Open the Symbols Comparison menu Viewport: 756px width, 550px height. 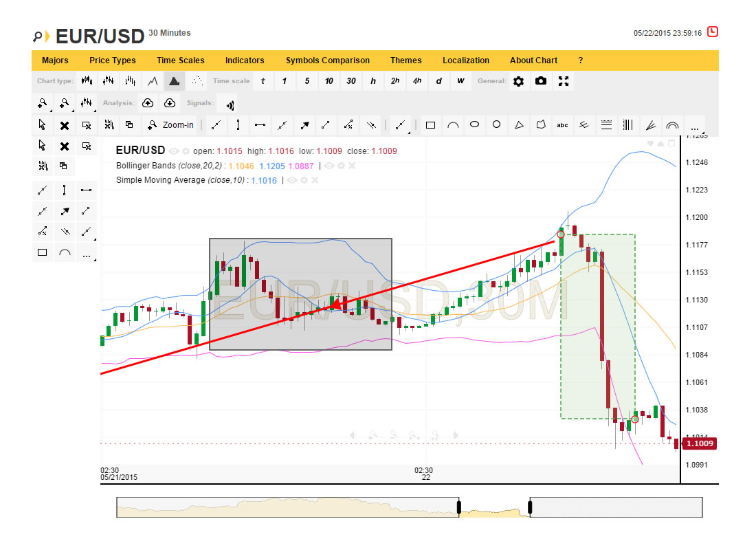tap(327, 60)
